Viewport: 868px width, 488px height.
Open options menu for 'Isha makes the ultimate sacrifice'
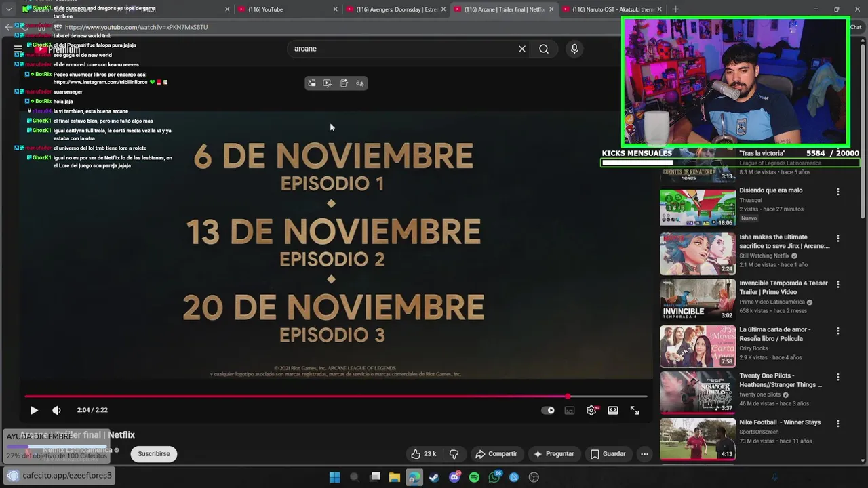838,239
